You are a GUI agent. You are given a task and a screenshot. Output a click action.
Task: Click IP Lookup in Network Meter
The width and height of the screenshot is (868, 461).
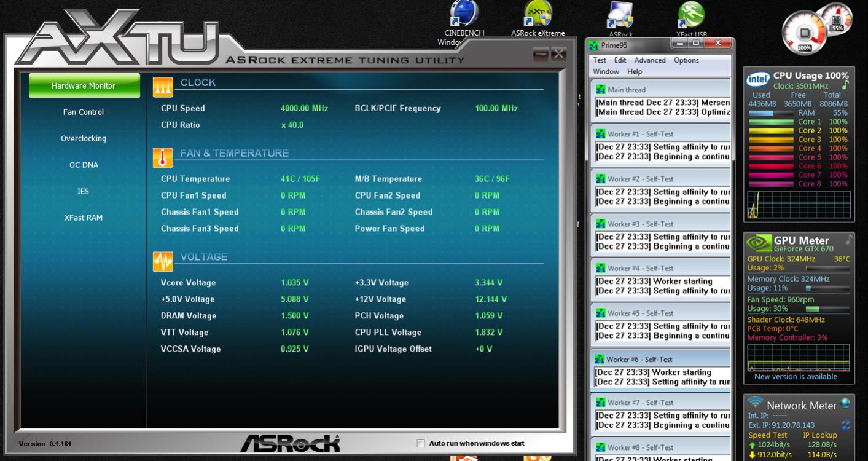[x=820, y=435]
